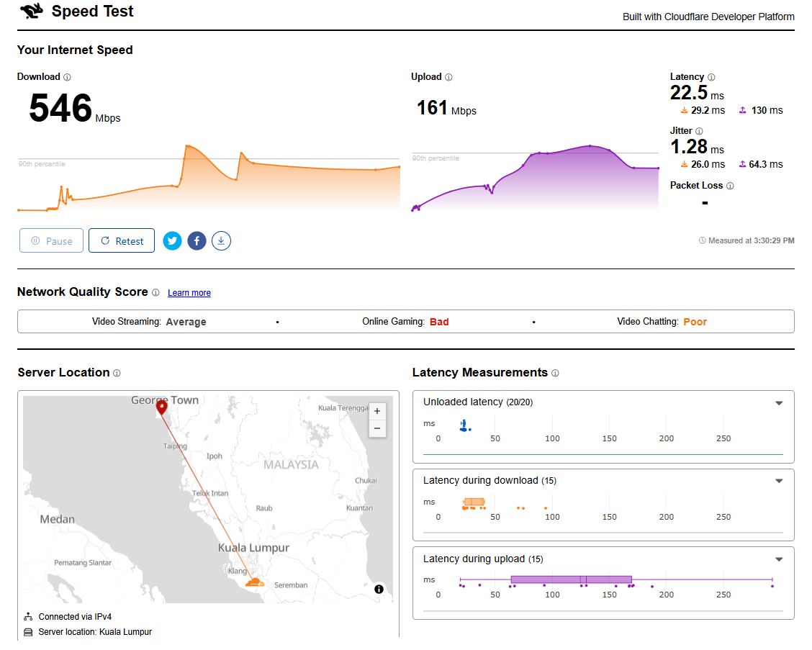This screenshot has height=650, width=812.
Task: Open info icon beside Packet Loss
Action: tap(730, 186)
